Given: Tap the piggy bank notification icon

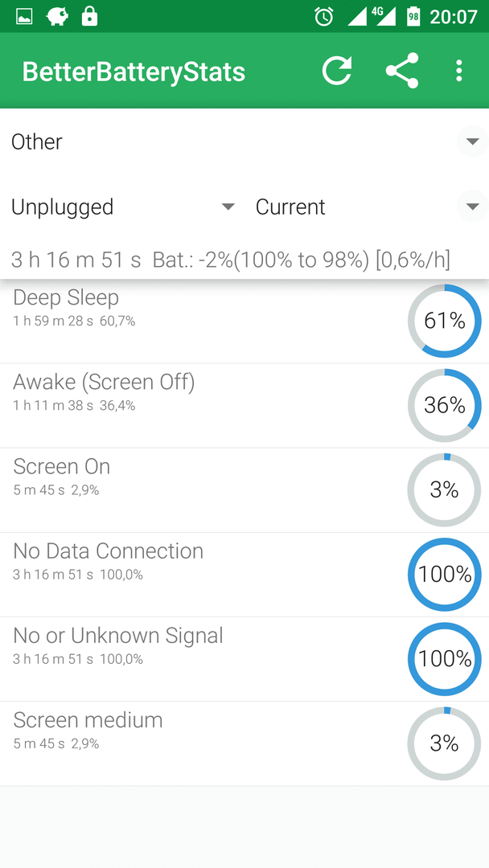Looking at the screenshot, I should point(57,17).
